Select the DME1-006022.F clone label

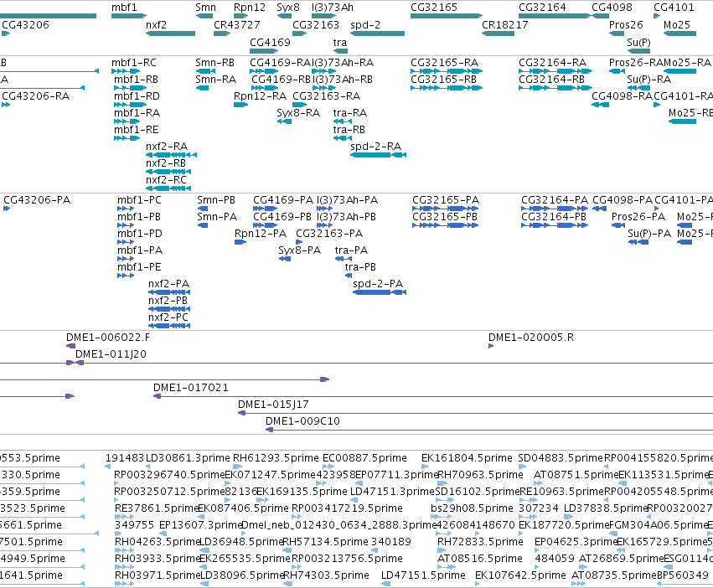tap(108, 337)
